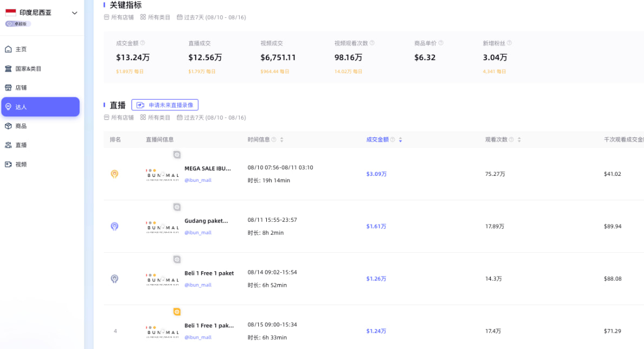The height and width of the screenshot is (349, 644).
Task: Sort by 观看次数 column arrows
Action: [x=519, y=140]
